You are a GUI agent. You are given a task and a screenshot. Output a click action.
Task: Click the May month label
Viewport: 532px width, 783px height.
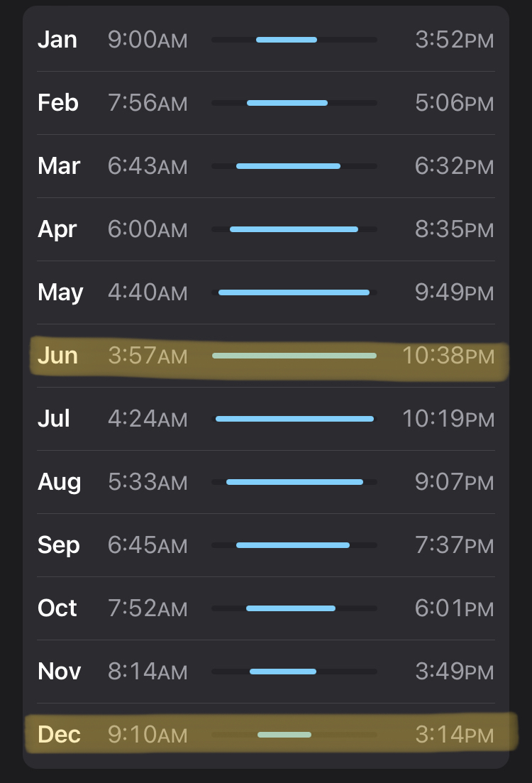pyautogui.click(x=60, y=292)
